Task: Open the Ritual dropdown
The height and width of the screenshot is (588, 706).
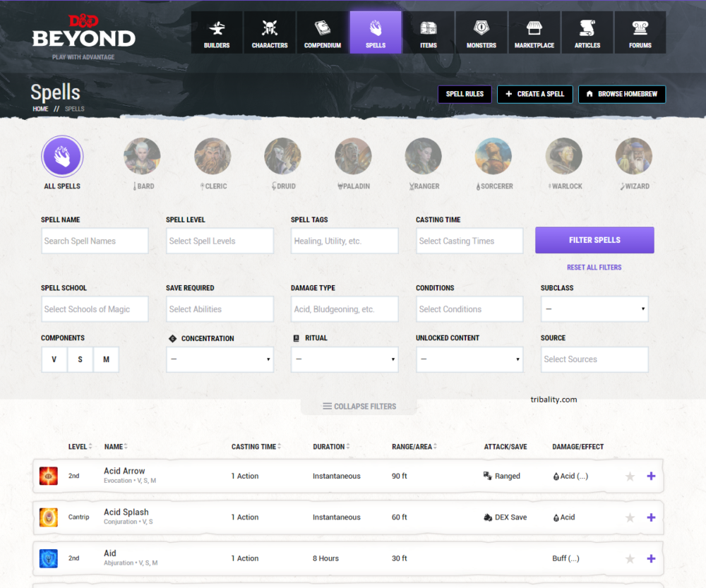Action: [345, 359]
